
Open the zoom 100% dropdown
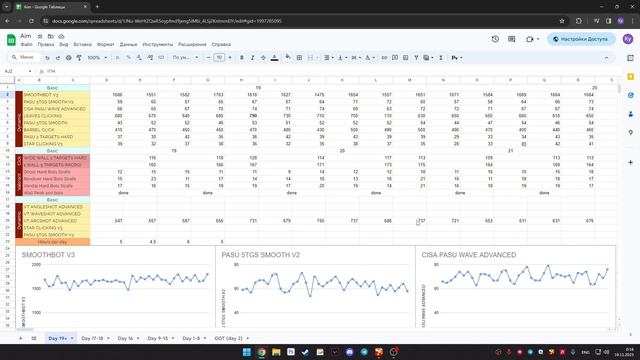tap(97, 58)
